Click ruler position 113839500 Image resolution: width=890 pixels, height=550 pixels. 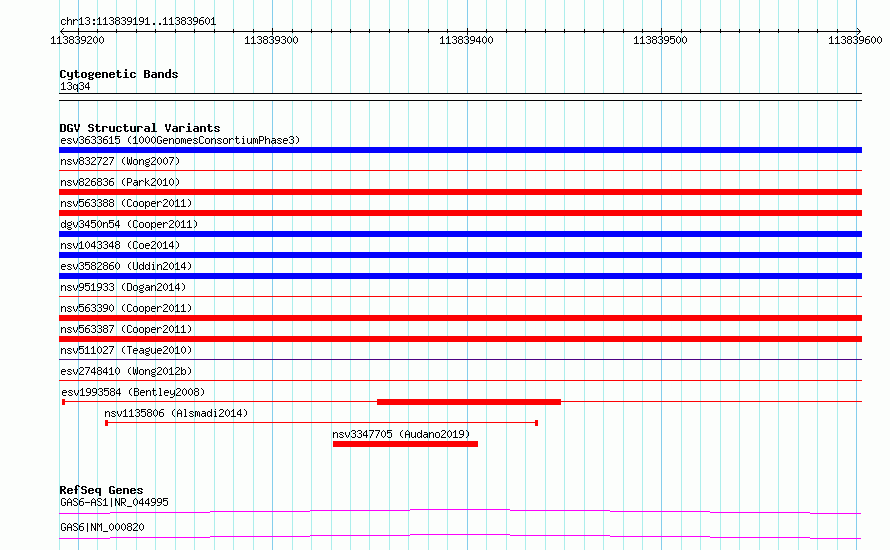660,40
